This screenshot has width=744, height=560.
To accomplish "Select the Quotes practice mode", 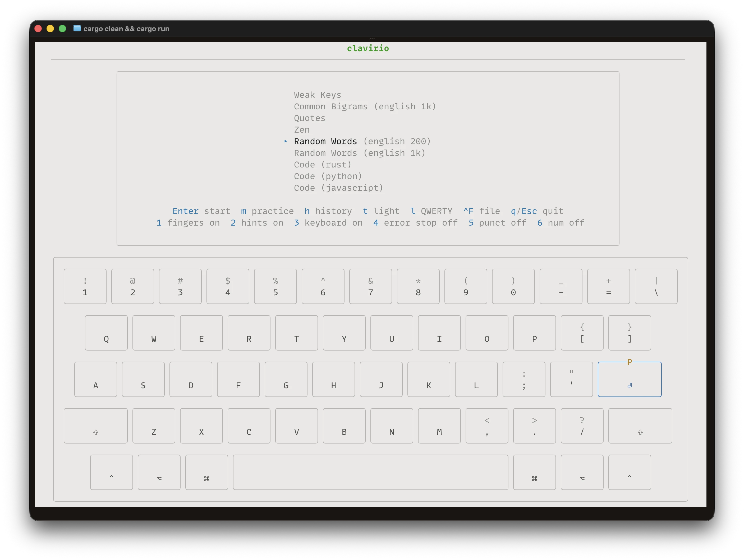I will (309, 118).
